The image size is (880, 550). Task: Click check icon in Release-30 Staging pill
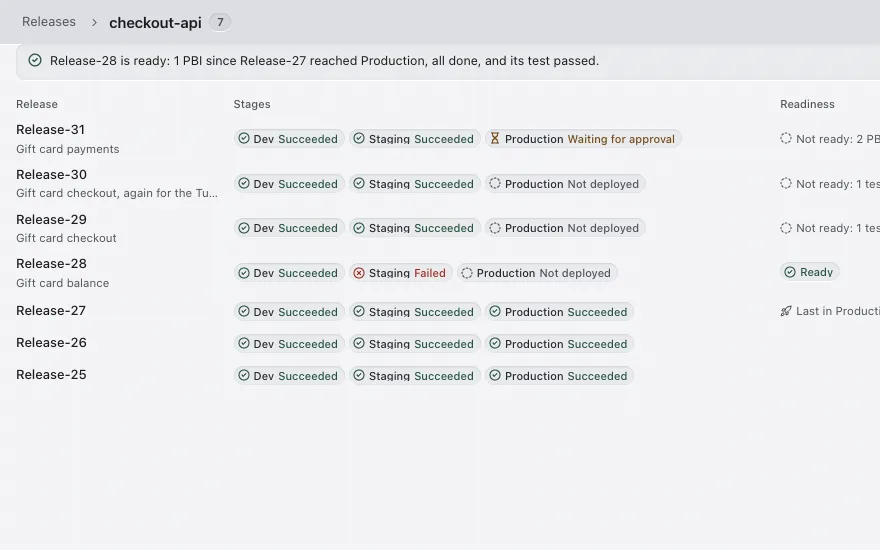pos(359,183)
